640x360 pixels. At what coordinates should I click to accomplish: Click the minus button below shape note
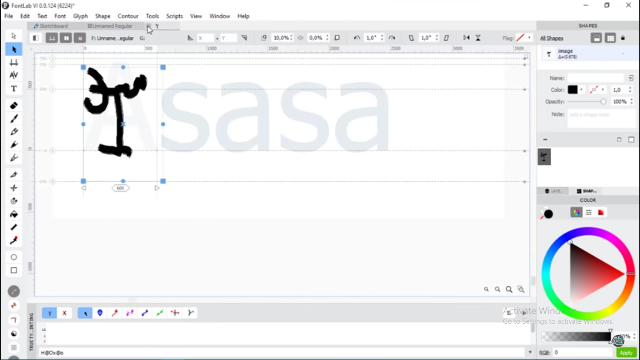click(545, 140)
